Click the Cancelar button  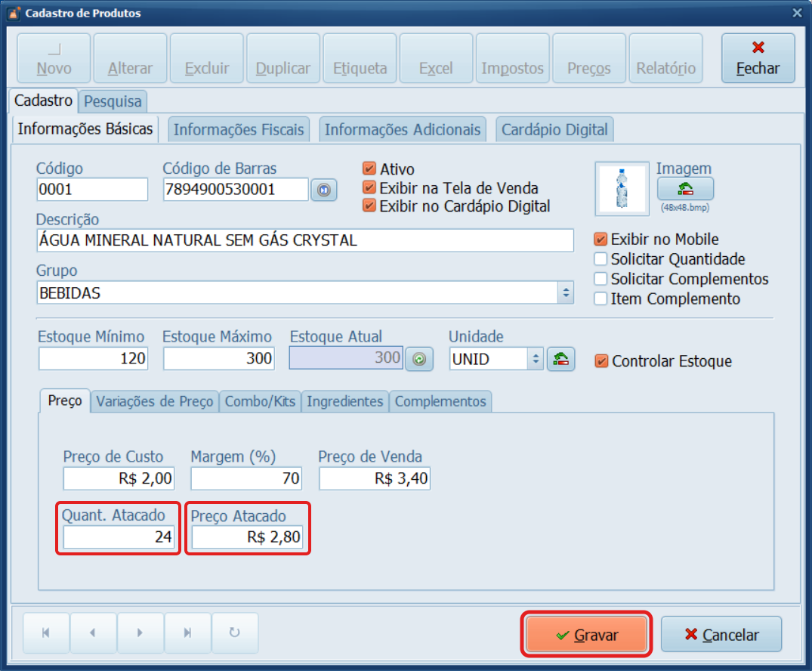tap(721, 635)
